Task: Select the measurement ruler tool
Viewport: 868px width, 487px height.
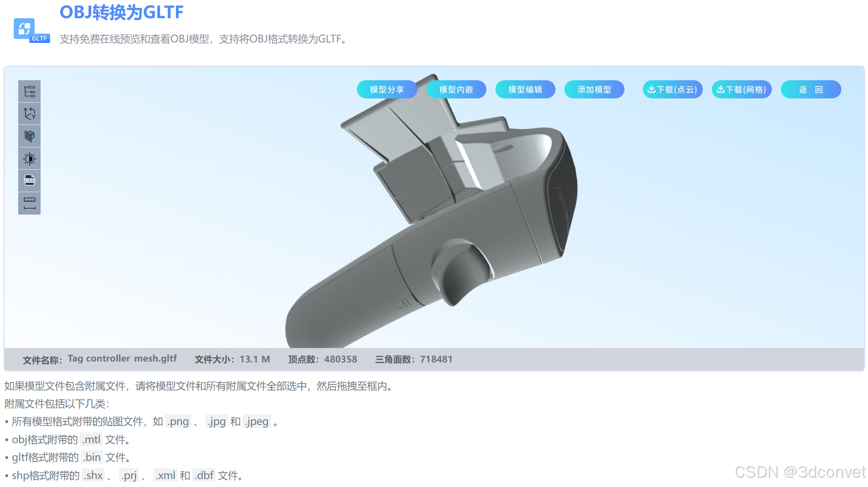Action: 29,203
